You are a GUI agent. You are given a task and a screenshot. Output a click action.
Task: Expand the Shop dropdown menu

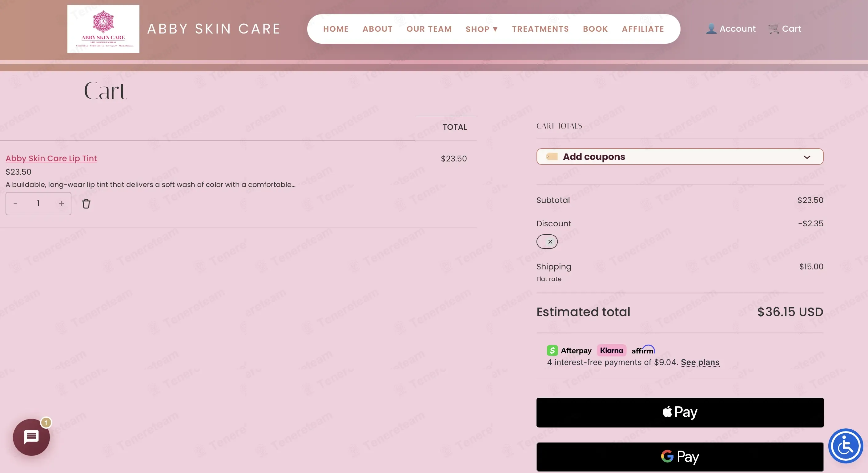[481, 29]
